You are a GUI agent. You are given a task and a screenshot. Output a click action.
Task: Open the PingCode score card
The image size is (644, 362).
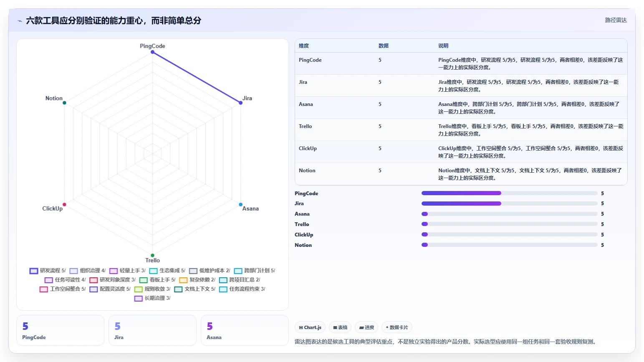[x=60, y=330]
